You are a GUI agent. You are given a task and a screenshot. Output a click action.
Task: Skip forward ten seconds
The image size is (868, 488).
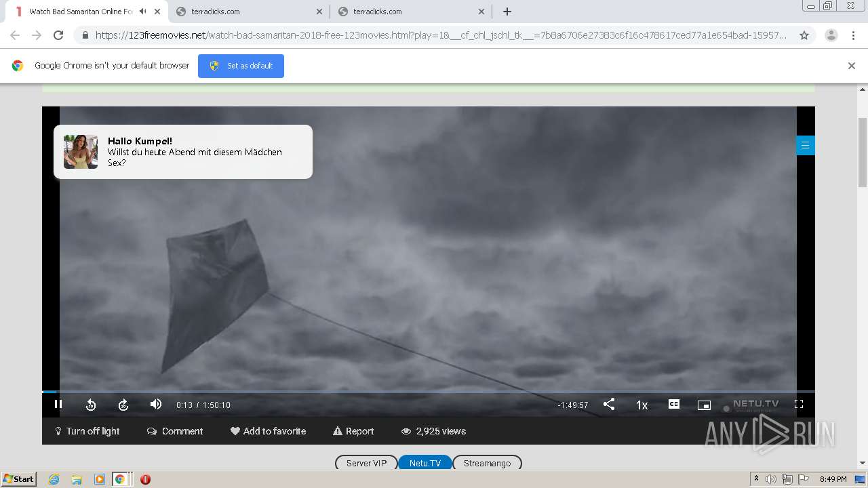tap(123, 405)
